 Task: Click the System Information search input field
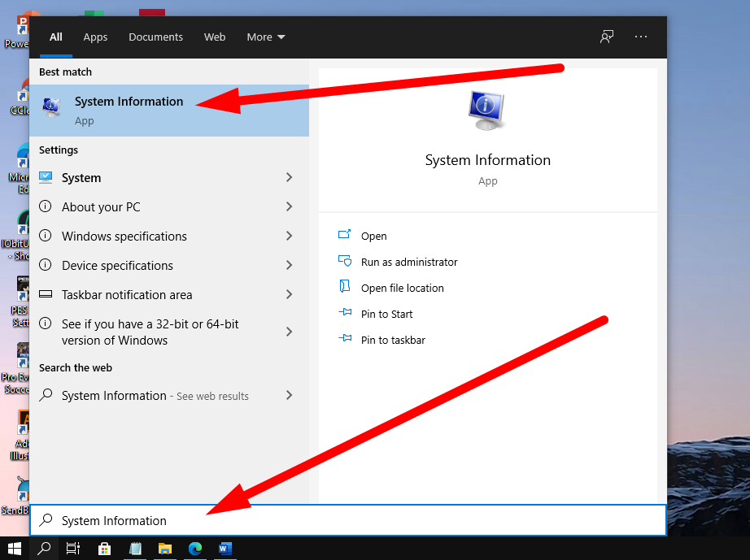tap(348, 520)
